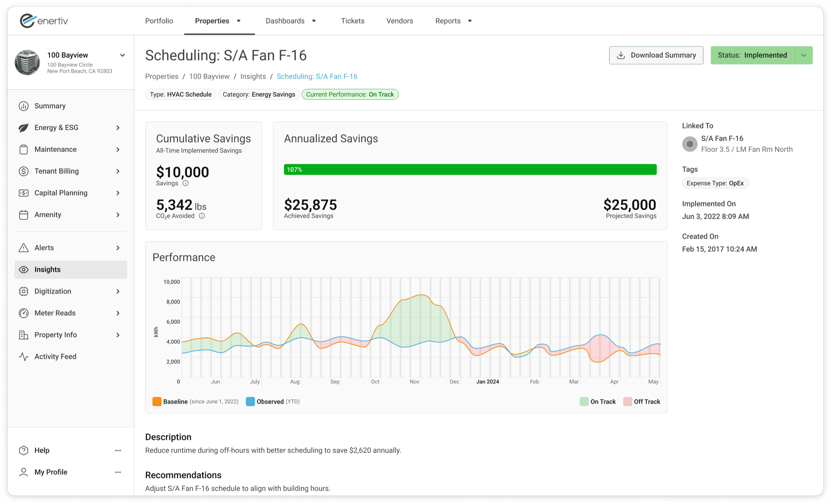Click the Insights eye icon

click(x=24, y=270)
